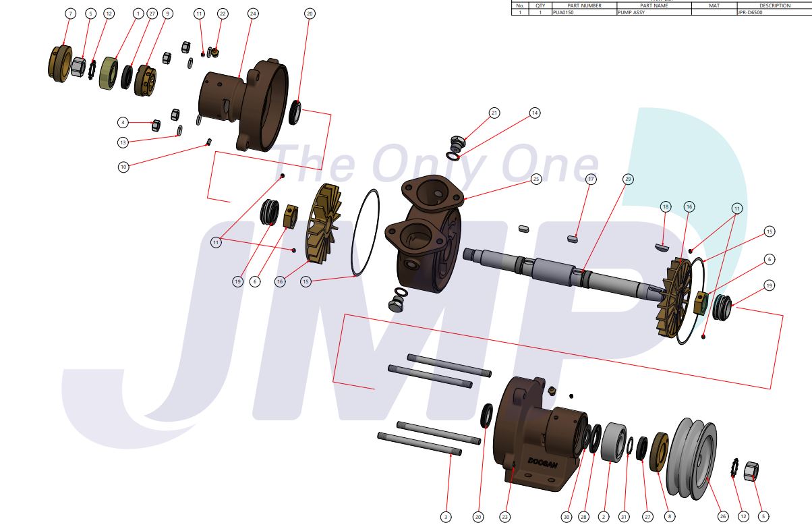Screen dimensions: 812x531
Task: Click the PUA0150 part number cell
Action: (583, 12)
